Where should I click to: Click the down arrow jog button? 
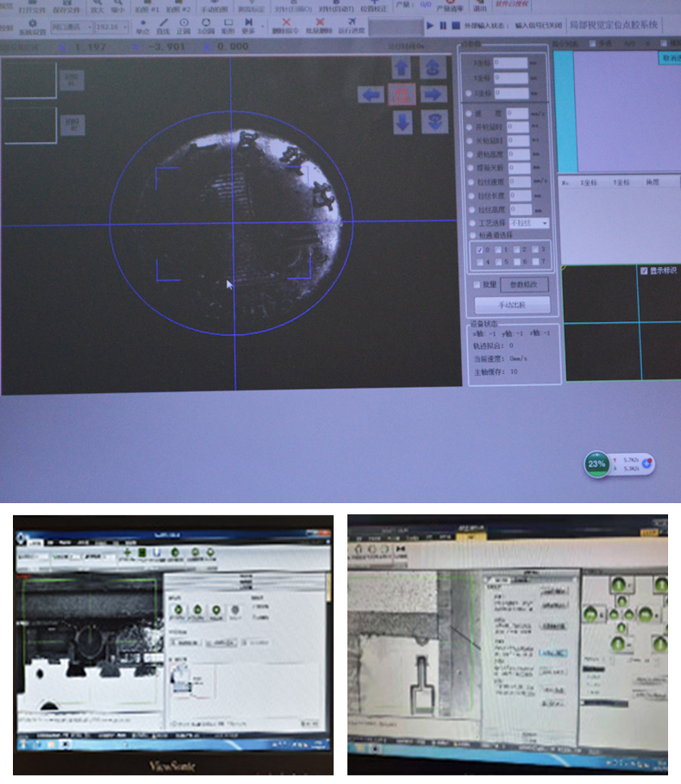[403, 121]
